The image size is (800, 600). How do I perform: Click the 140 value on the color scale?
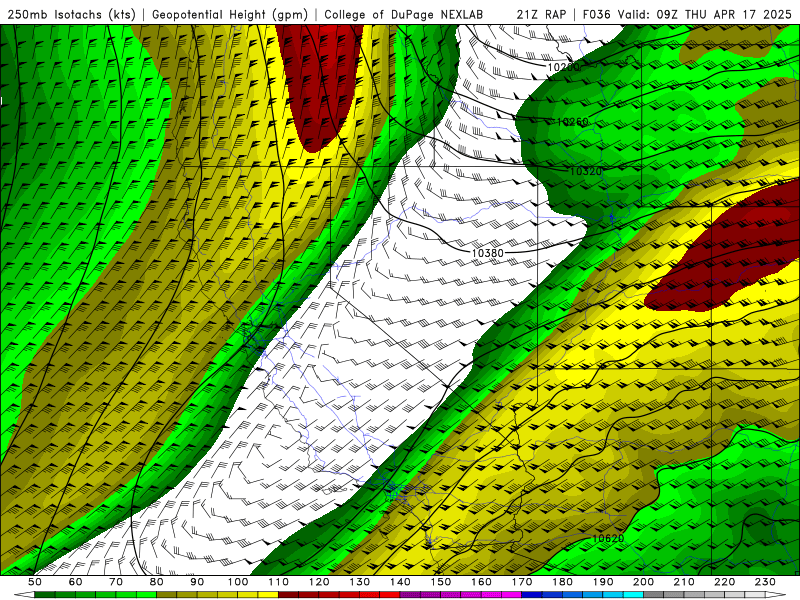point(400,582)
